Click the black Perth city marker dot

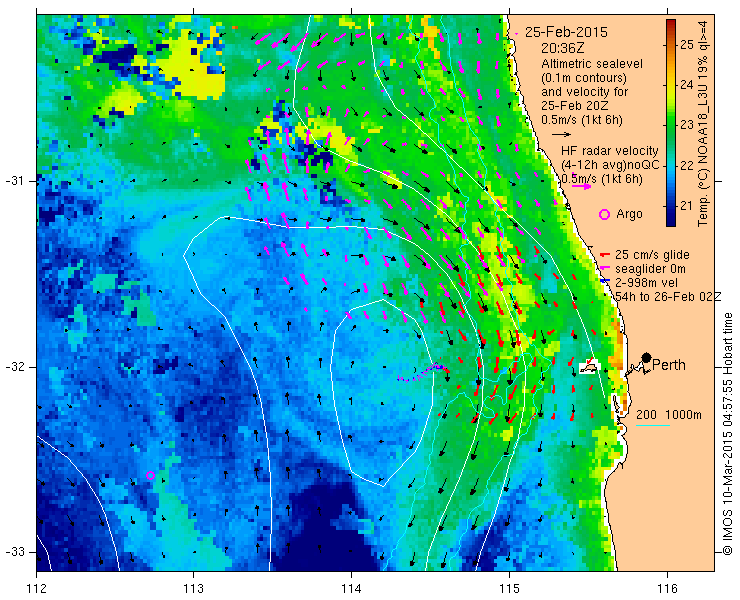coord(647,357)
